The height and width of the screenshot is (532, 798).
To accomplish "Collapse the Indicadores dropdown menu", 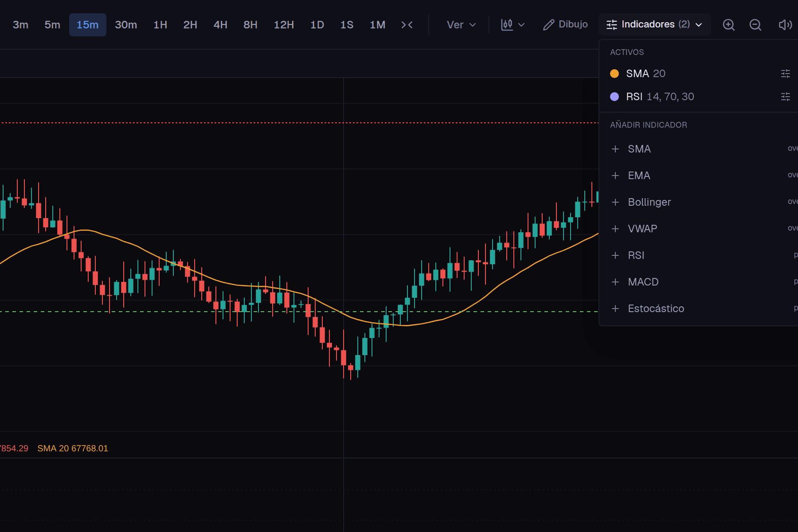I will (654, 24).
